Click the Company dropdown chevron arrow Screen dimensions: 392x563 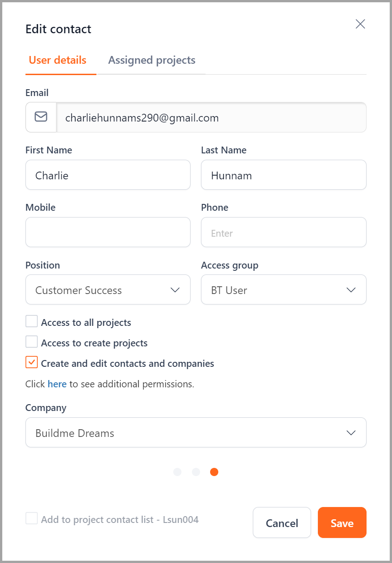click(x=351, y=433)
